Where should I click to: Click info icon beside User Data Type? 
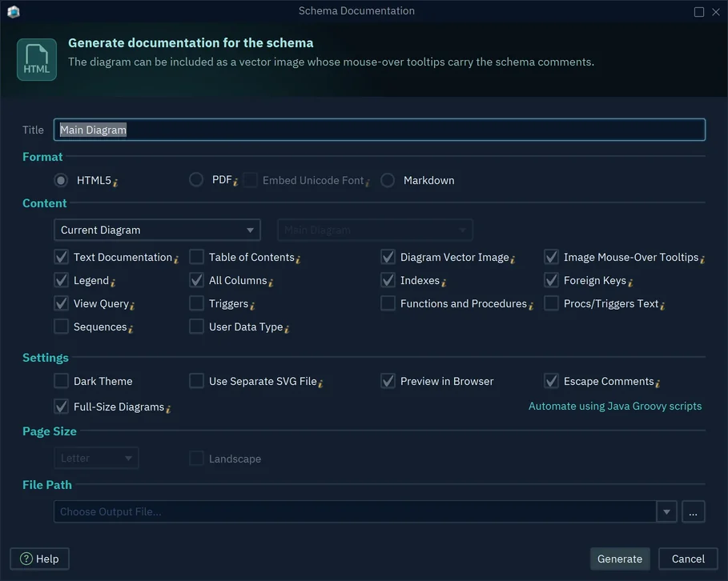pyautogui.click(x=287, y=330)
